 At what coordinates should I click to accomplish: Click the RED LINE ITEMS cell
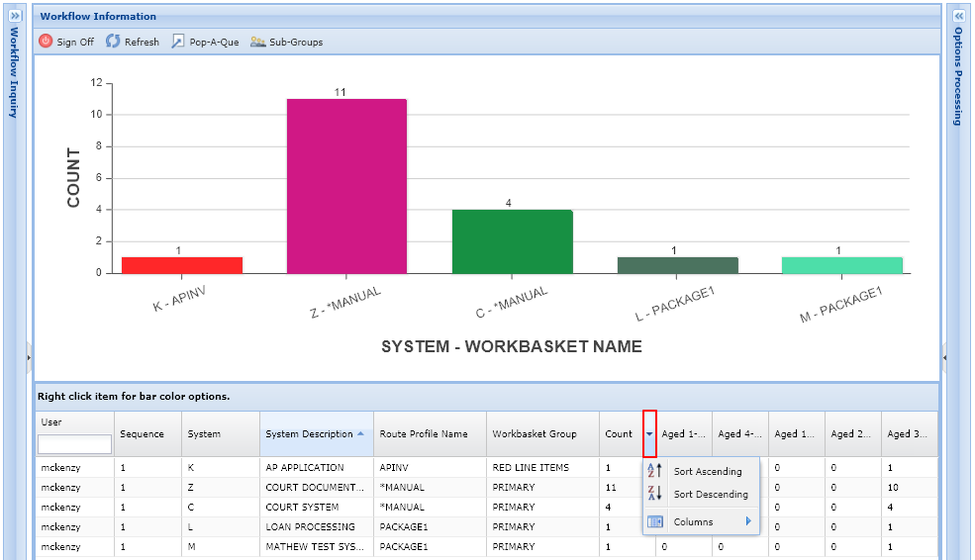pyautogui.click(x=542, y=467)
